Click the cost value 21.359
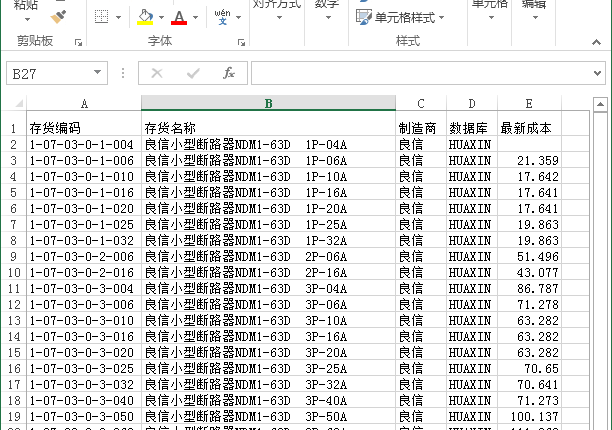 click(x=529, y=160)
